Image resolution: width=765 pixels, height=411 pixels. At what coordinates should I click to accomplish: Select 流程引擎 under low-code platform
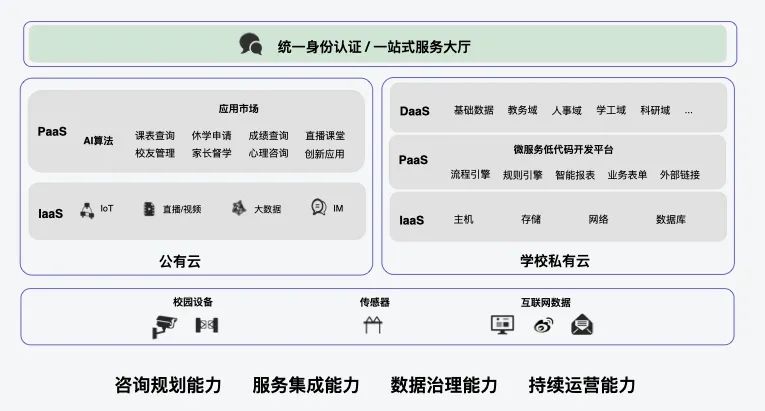pos(470,175)
